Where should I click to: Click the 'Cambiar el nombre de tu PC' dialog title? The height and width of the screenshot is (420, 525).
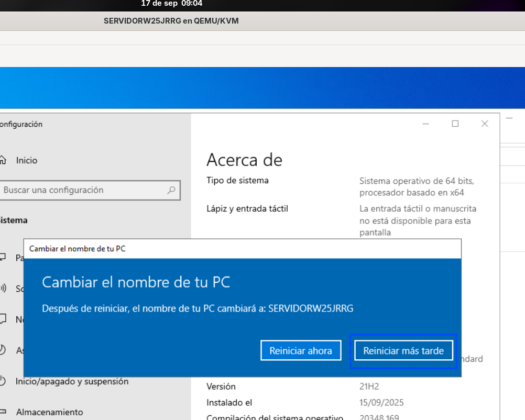(78, 249)
